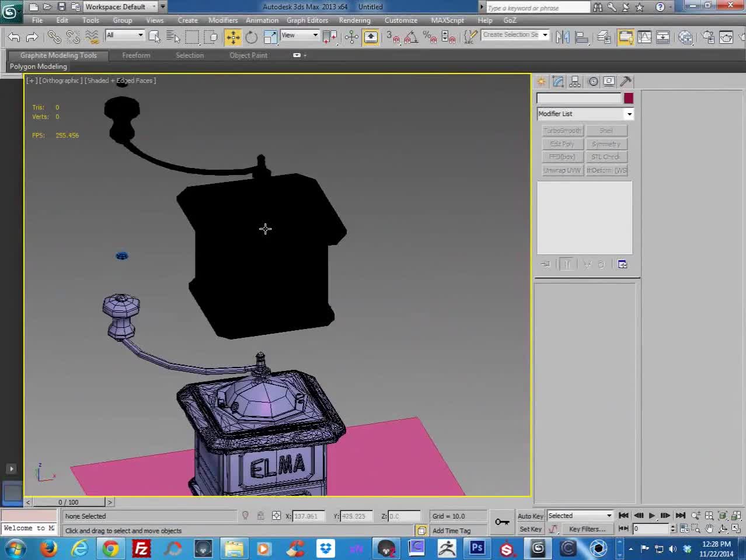This screenshot has width=746, height=560.
Task: Toggle the 3D Snaps button
Action: click(393, 37)
